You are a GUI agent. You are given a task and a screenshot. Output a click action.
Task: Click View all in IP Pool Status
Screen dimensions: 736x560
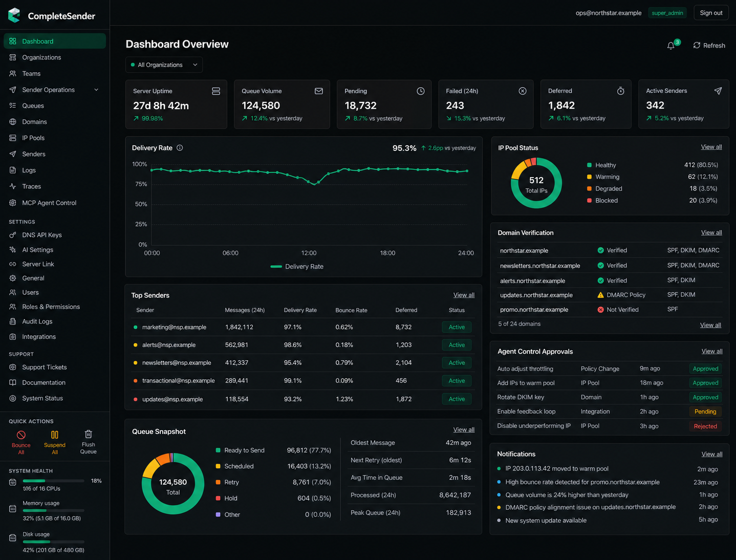tap(711, 147)
